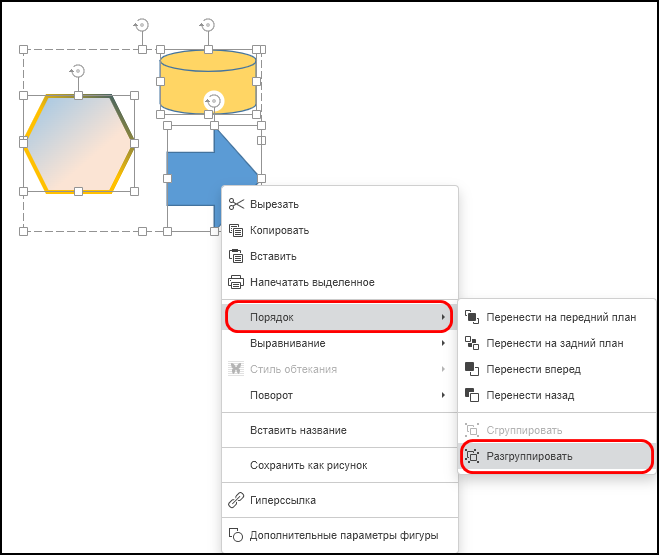Click the bring-to-front icon in the submenu
Viewport: 659px width, 555px height.
(x=472, y=317)
